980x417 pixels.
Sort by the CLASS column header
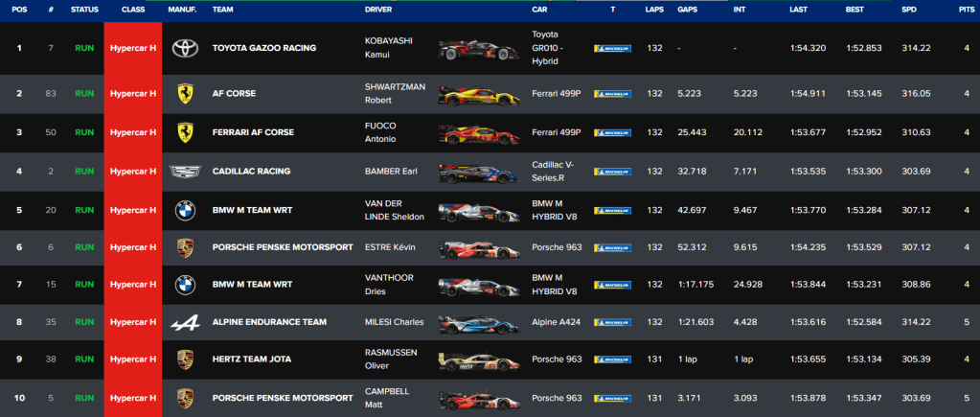click(x=133, y=10)
